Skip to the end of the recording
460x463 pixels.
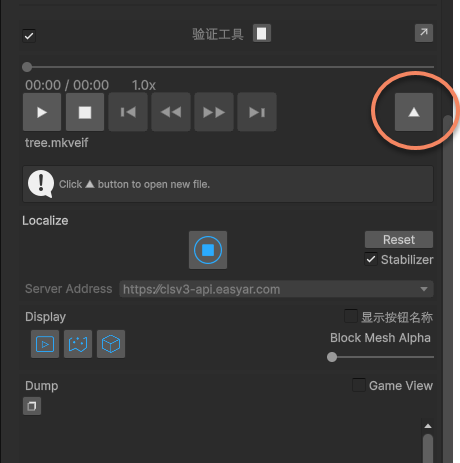click(257, 112)
